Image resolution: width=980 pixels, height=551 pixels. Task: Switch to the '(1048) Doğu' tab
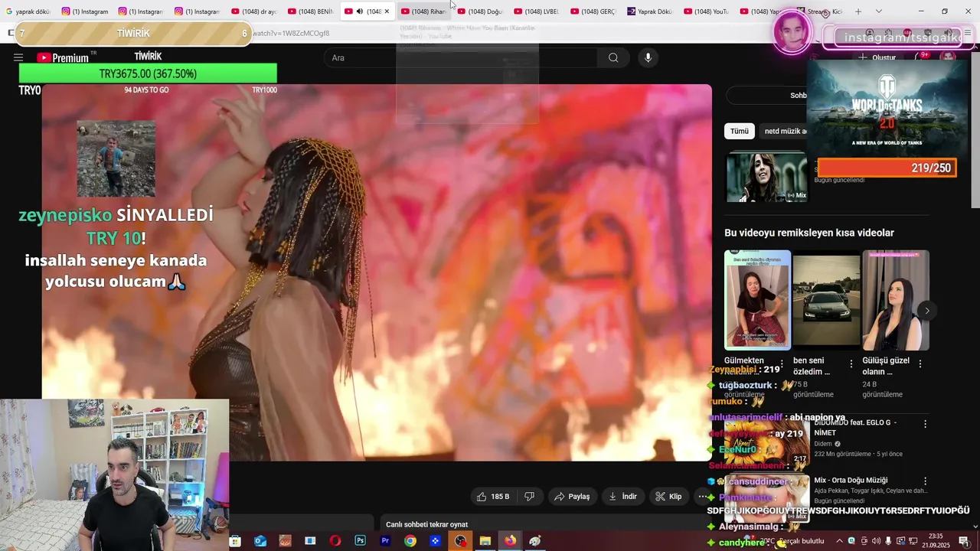[480, 11]
